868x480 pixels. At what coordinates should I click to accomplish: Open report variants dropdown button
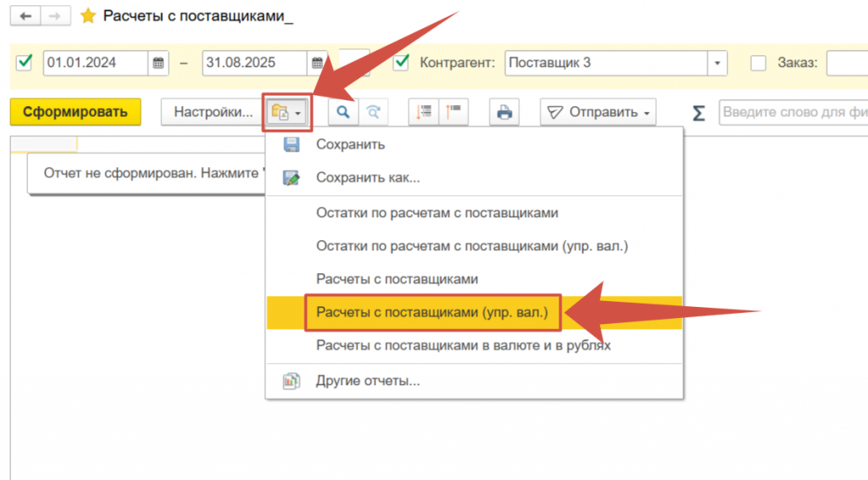tap(288, 112)
